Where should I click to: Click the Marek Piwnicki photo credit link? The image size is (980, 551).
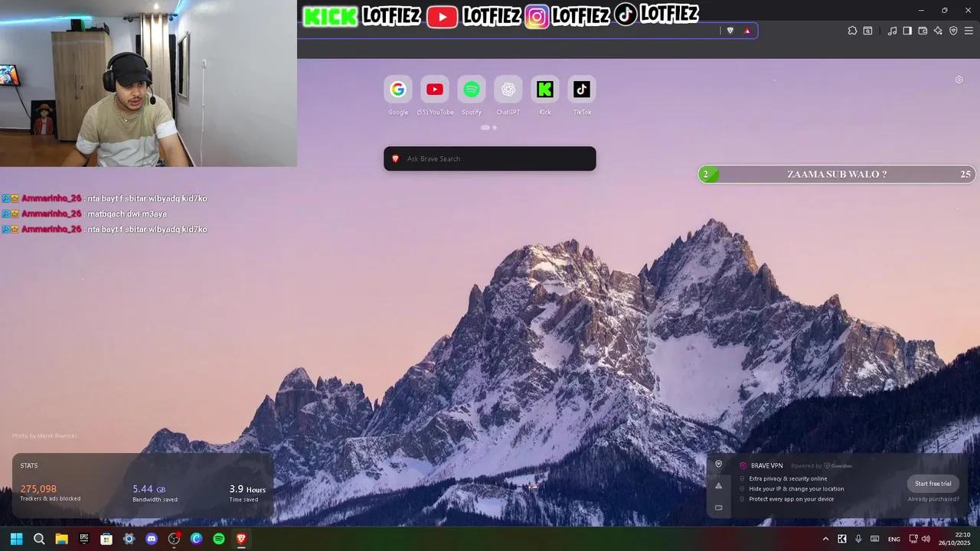(44, 435)
